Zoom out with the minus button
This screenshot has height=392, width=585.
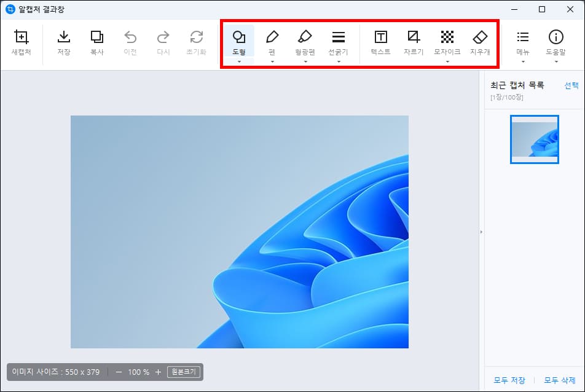pos(119,372)
